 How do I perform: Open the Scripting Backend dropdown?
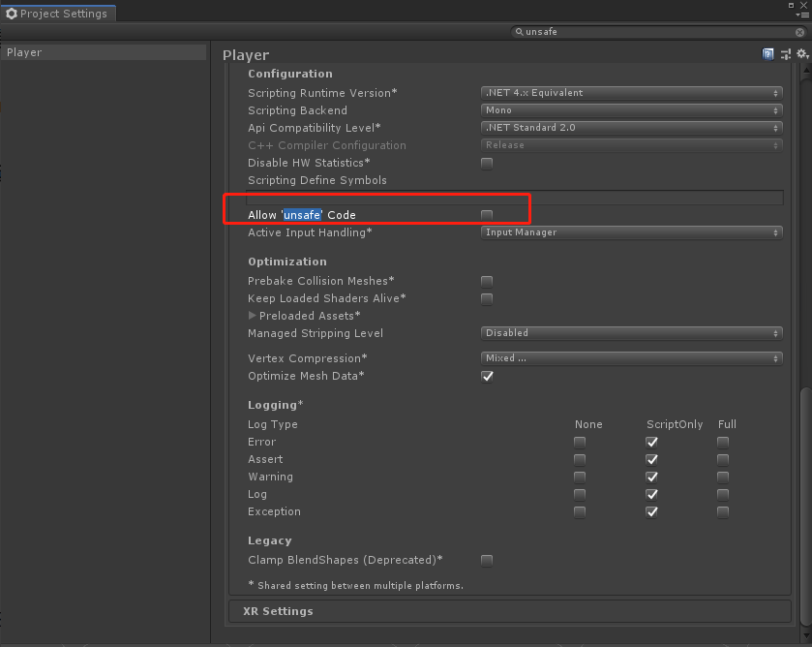[631, 110]
